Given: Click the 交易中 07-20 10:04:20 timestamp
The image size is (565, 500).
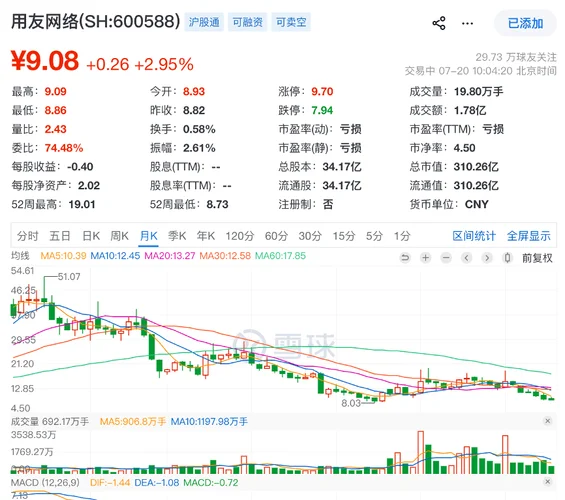Looking at the screenshot, I should [481, 71].
